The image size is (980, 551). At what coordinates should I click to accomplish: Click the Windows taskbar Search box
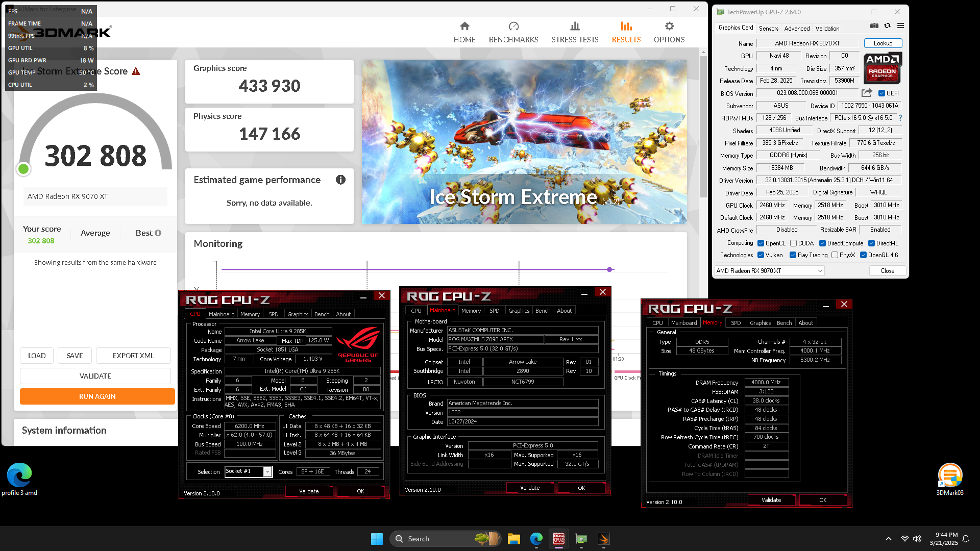[x=445, y=539]
